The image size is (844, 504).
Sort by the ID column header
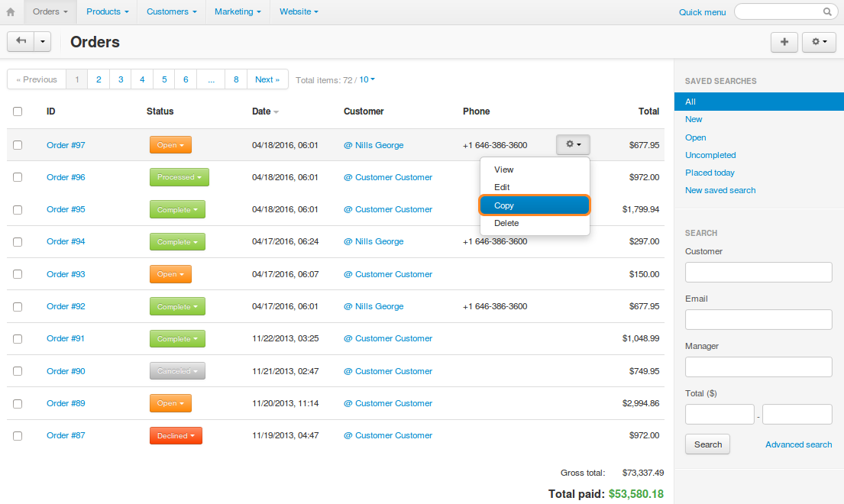click(x=50, y=111)
